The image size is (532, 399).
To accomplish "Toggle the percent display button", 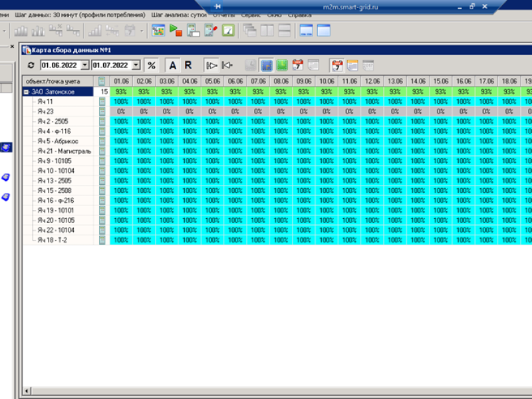I will [x=152, y=65].
